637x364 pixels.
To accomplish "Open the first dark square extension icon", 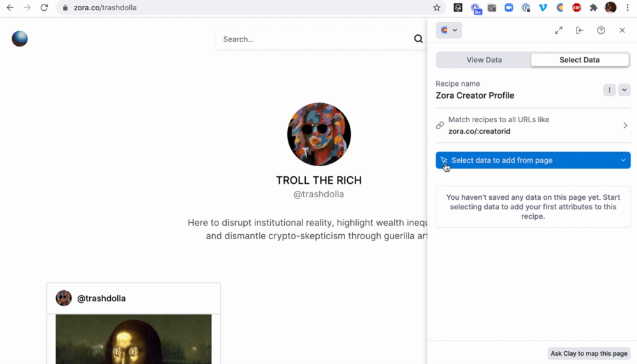I will (x=458, y=8).
